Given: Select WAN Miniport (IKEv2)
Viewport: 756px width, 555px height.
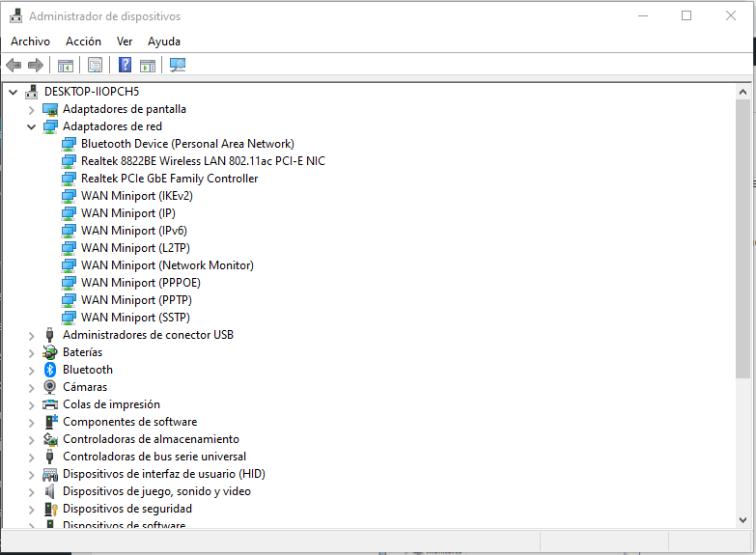Looking at the screenshot, I should pos(137,196).
